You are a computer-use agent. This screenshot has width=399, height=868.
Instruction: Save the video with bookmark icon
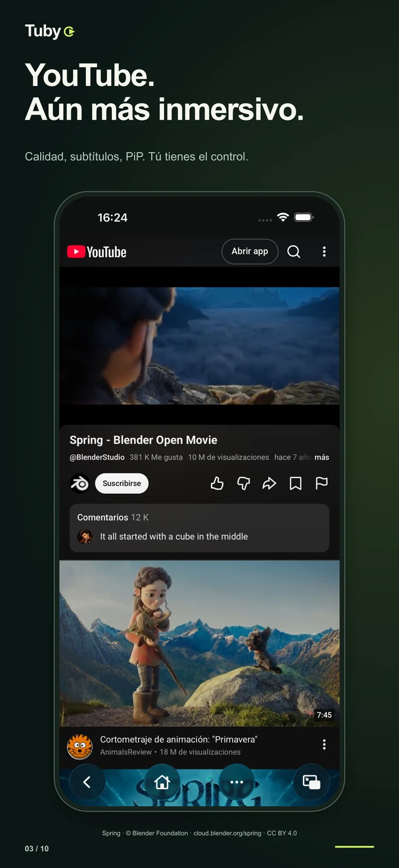pos(296,483)
